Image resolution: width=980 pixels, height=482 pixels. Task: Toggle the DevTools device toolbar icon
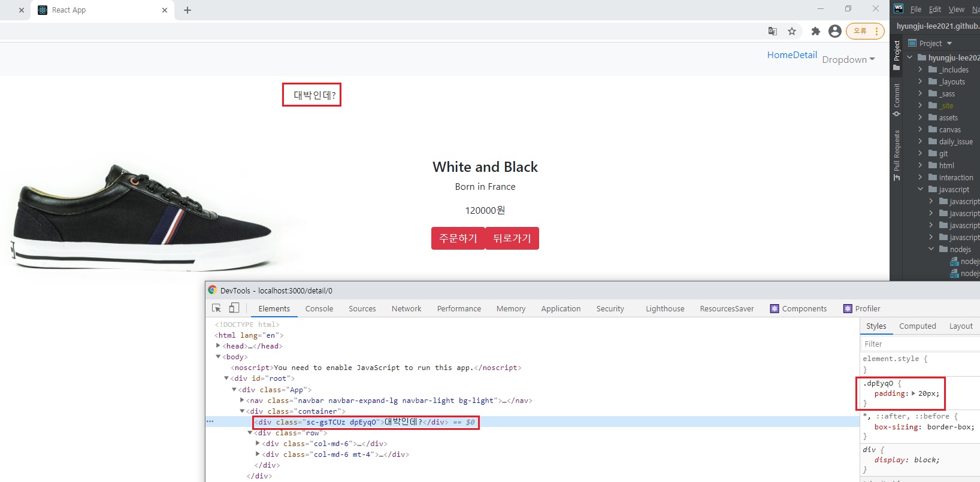(x=234, y=308)
